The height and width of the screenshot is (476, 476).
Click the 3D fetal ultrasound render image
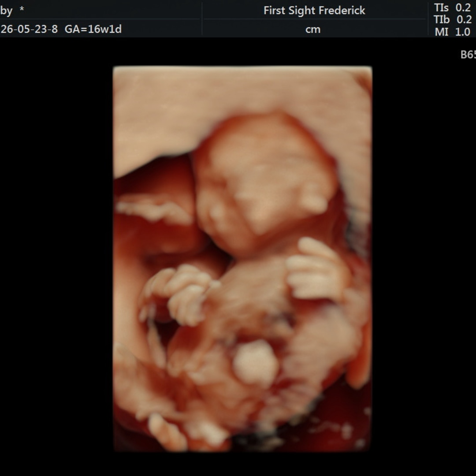pyautogui.click(x=242, y=259)
